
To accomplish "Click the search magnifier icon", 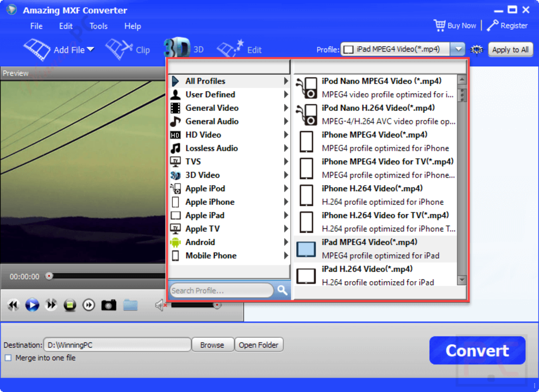I will tap(282, 290).
